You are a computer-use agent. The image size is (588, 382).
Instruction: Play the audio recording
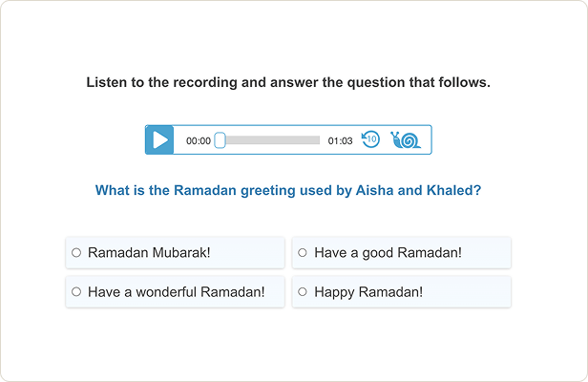pyautogui.click(x=159, y=140)
